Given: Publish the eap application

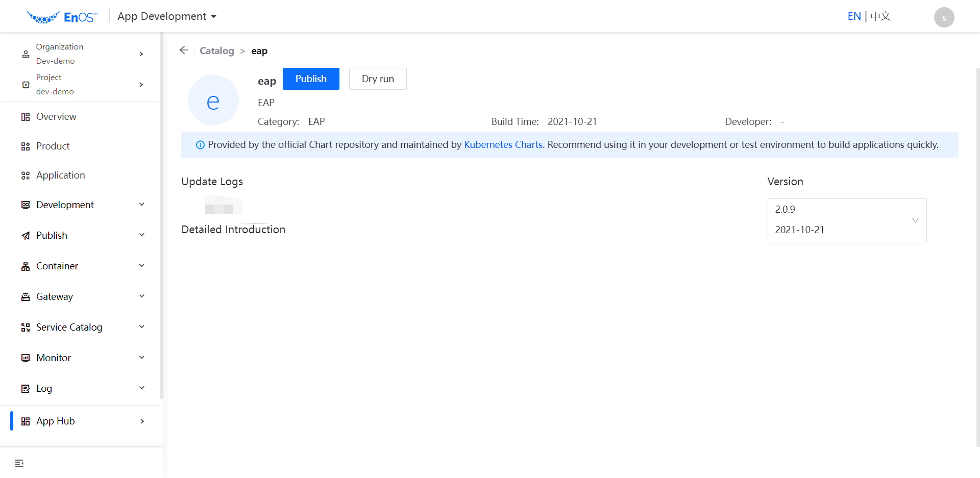Looking at the screenshot, I should [x=311, y=79].
